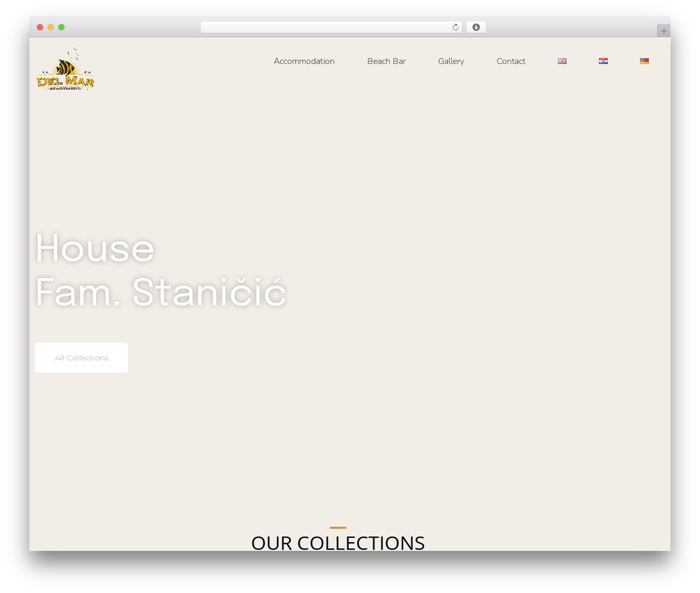Click the OUR COLLECTIONS heading
700x593 pixels.
coord(338,542)
